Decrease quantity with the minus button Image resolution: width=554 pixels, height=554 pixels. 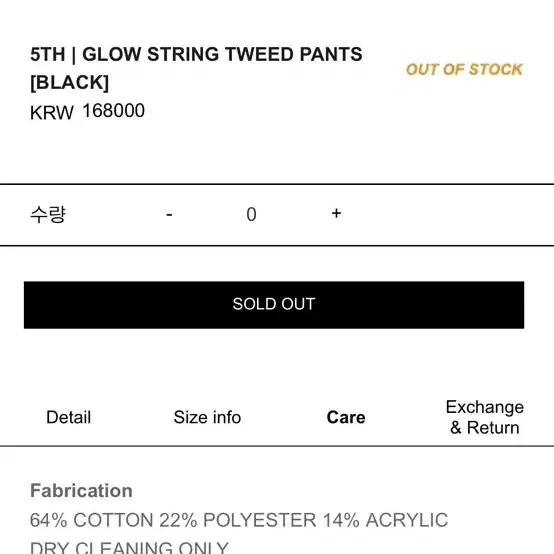click(169, 214)
